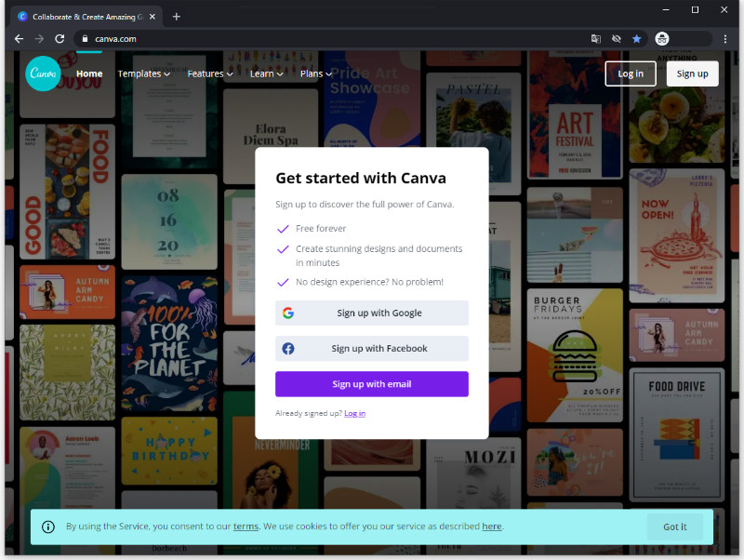Click the info icon in cookie banner
Image resolution: width=744 pixels, height=560 pixels.
pos(48,527)
